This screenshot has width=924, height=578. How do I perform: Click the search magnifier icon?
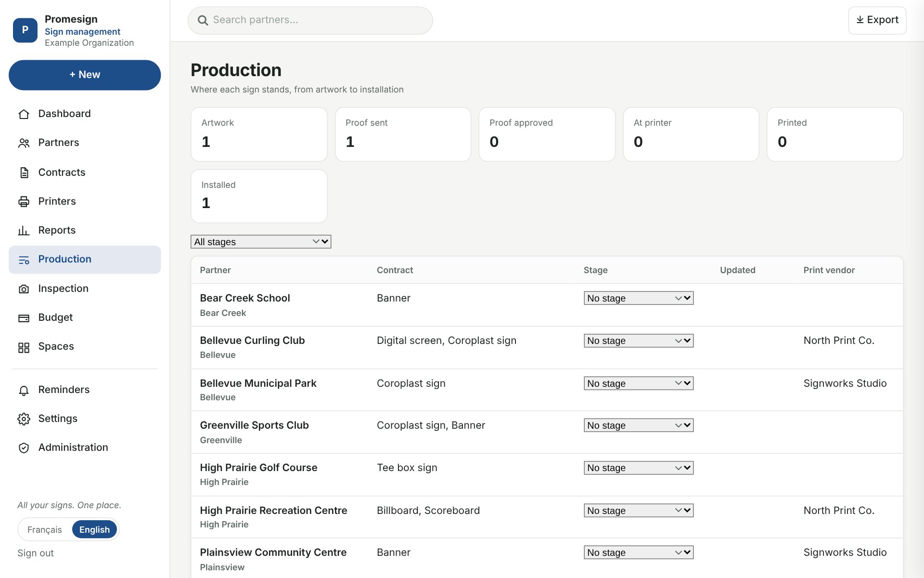[x=203, y=20]
